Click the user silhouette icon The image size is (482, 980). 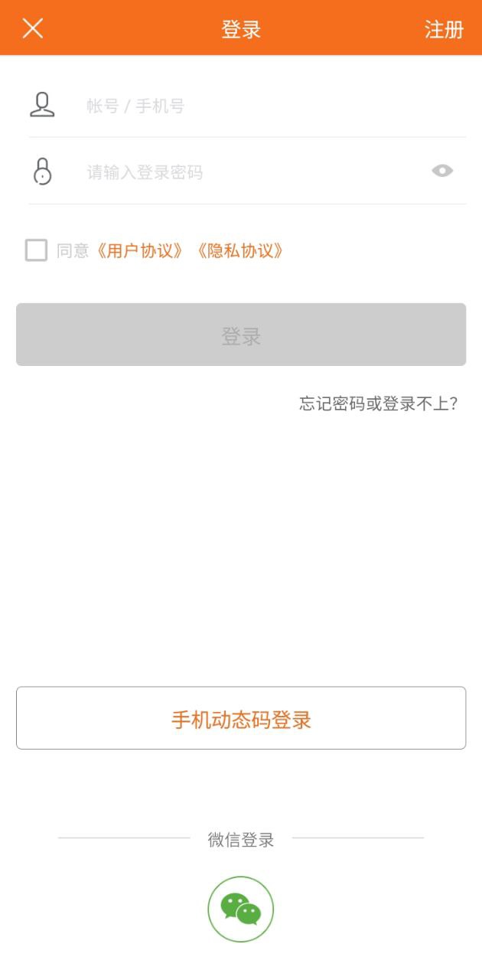pos(42,105)
